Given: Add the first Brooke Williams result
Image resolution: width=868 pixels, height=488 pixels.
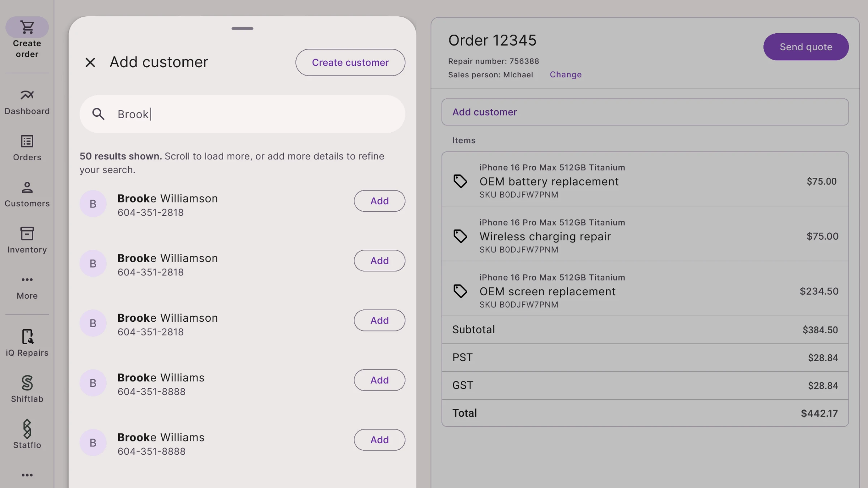Looking at the screenshot, I should [379, 380].
